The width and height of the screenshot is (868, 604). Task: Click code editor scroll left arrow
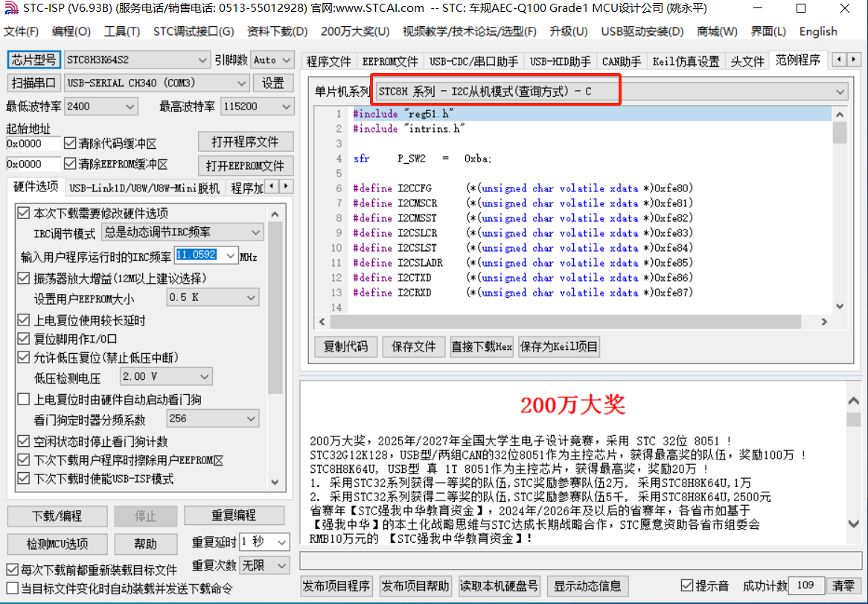pyautogui.click(x=322, y=322)
